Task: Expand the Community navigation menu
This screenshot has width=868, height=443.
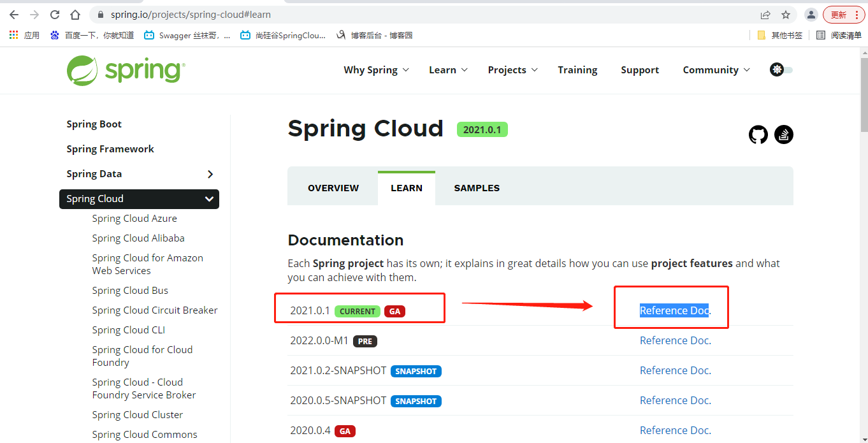Action: coord(716,70)
